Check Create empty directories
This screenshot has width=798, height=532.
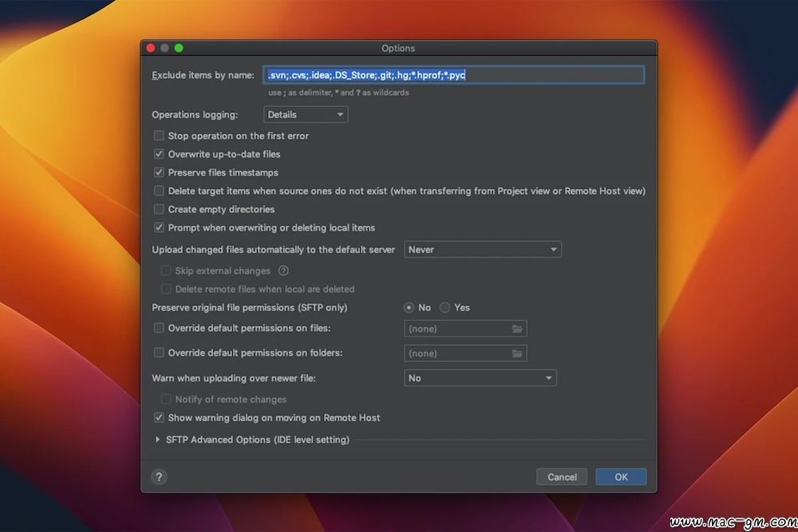coord(159,209)
